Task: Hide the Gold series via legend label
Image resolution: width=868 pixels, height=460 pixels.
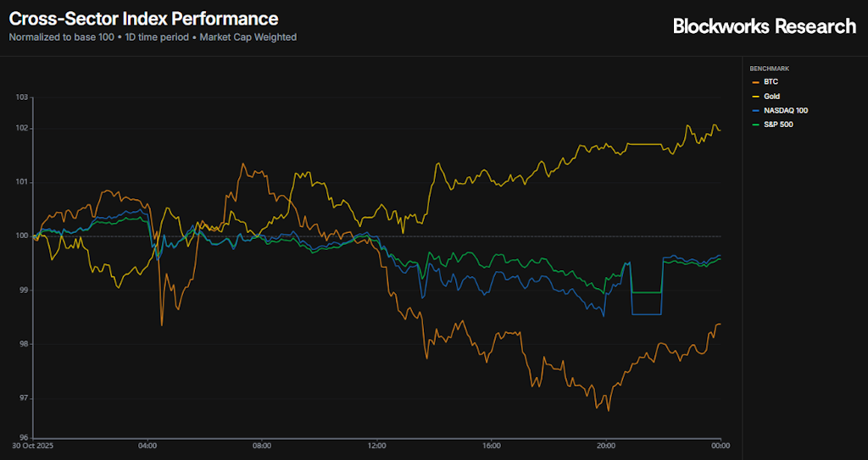Action: pyautogui.click(x=772, y=97)
